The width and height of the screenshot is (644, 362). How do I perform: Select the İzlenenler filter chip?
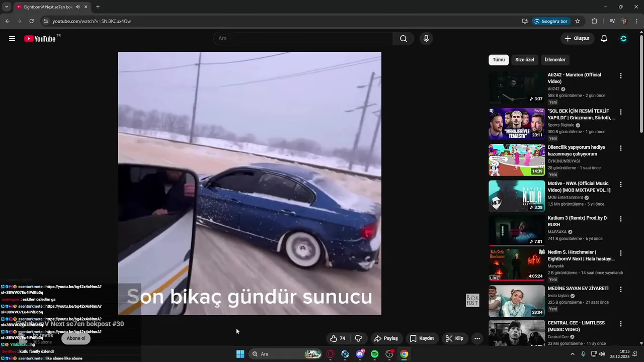(x=555, y=60)
